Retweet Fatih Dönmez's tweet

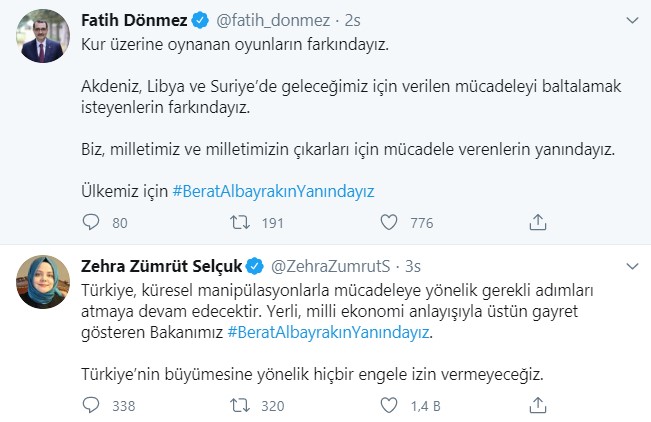[x=240, y=221]
